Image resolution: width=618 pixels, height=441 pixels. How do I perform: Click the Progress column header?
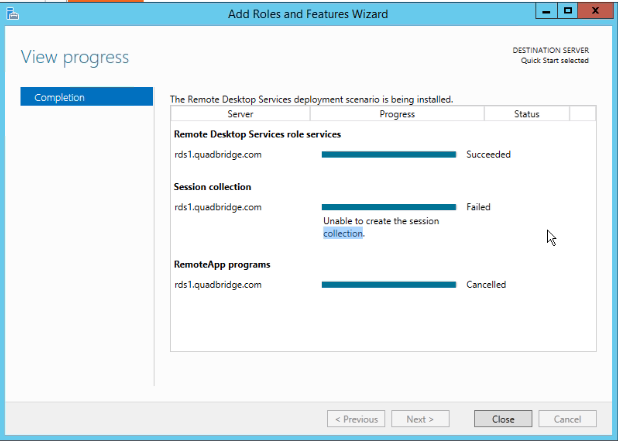tap(397, 114)
